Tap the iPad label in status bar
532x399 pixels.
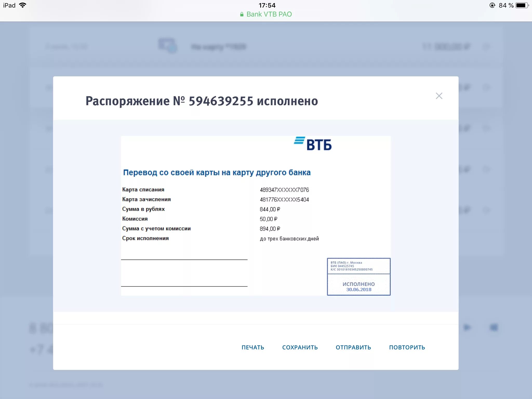pyautogui.click(x=9, y=5)
